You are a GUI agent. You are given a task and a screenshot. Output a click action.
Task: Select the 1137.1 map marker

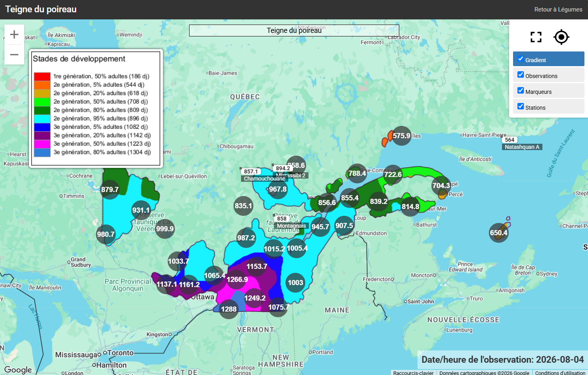point(167,284)
